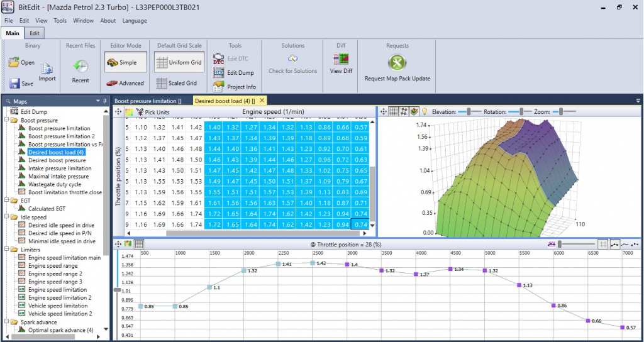Switch to the Boost pressure limitation tab
The height and width of the screenshot is (342, 644).
point(148,101)
